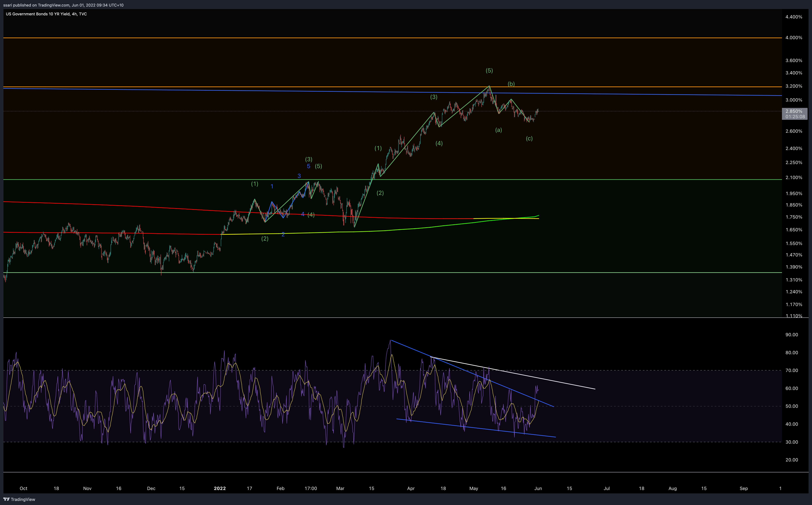This screenshot has width=812, height=505.
Task: Click the 'Feb' time axis label
Action: click(x=280, y=488)
